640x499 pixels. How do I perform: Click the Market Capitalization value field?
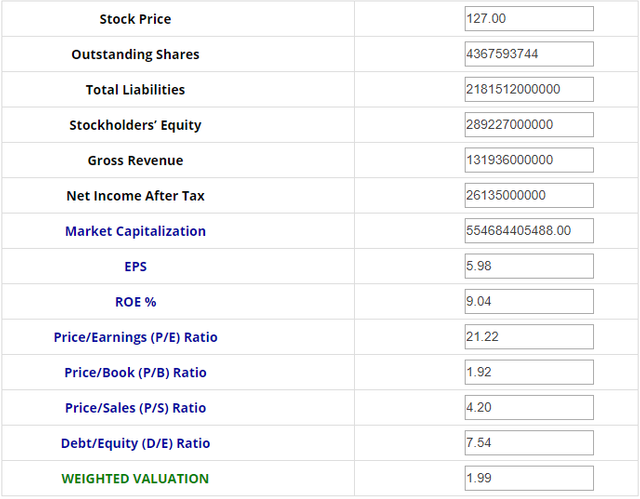[528, 231]
